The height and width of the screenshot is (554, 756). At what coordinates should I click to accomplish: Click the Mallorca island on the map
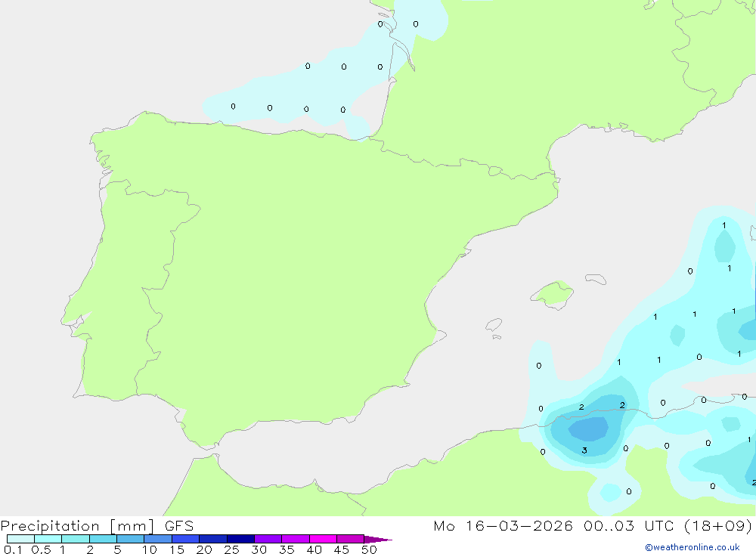pyautogui.click(x=553, y=294)
